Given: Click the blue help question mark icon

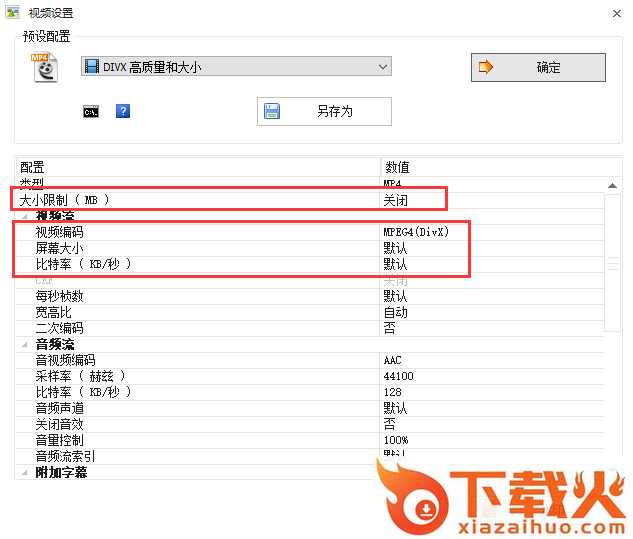Looking at the screenshot, I should click(123, 112).
